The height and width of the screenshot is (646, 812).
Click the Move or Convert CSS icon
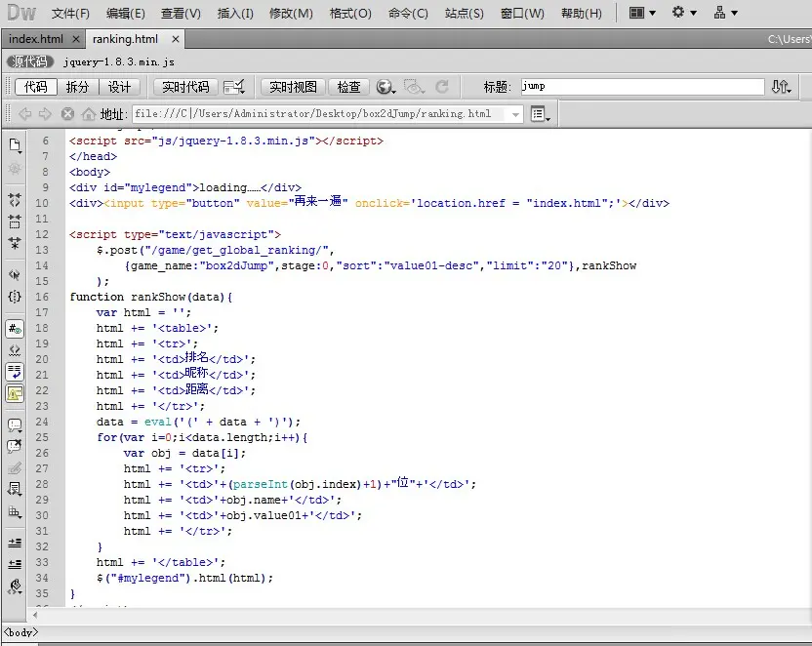(x=15, y=512)
